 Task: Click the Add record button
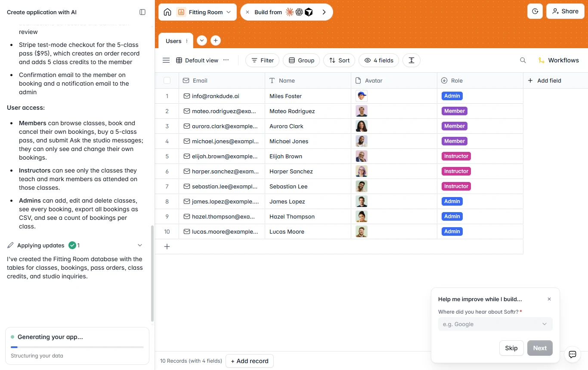tap(250, 361)
